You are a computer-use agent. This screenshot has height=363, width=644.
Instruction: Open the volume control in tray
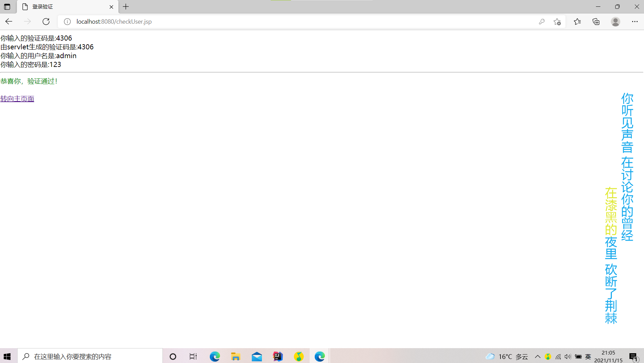pyautogui.click(x=568, y=357)
